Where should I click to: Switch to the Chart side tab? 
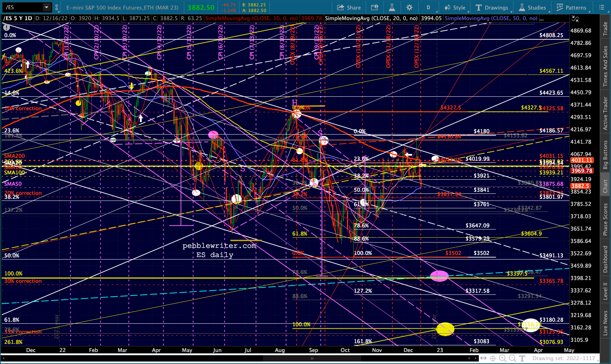pyautogui.click(x=605, y=186)
